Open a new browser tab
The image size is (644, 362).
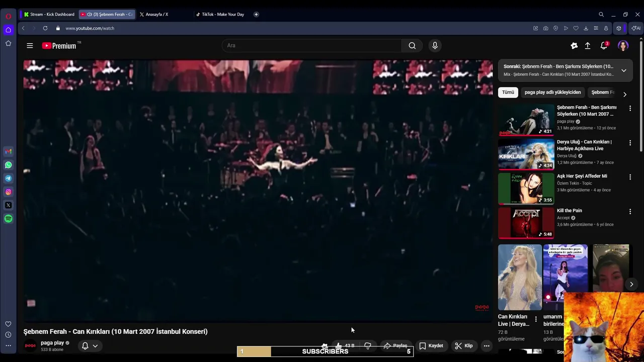tap(256, 15)
